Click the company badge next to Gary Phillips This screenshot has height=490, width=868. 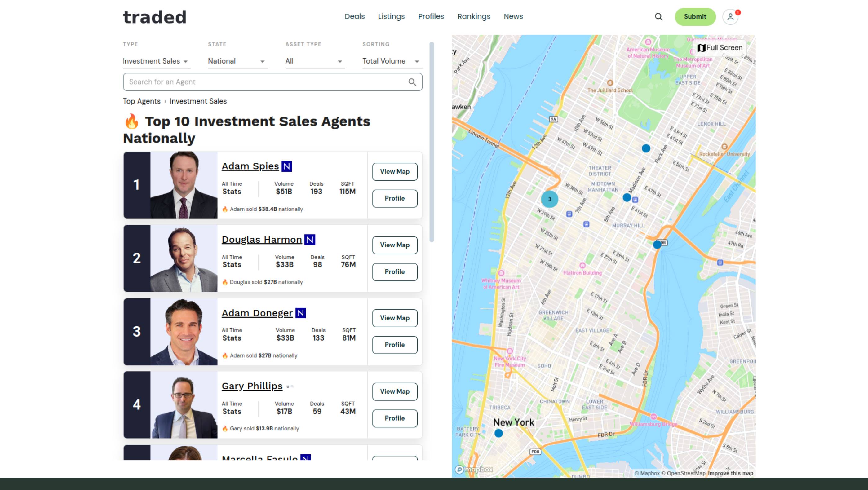(290, 386)
